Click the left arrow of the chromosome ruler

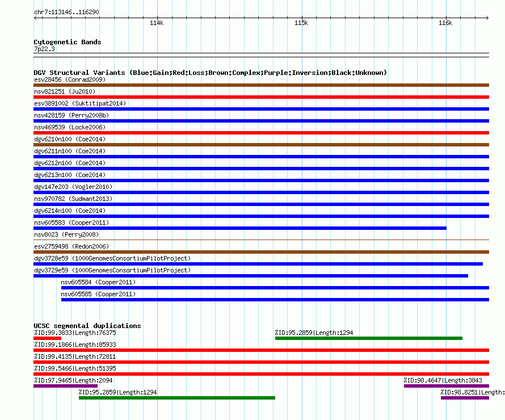(35, 18)
